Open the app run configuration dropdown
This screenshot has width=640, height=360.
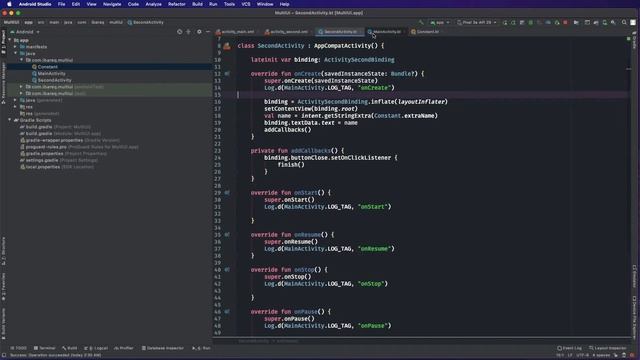[440, 22]
